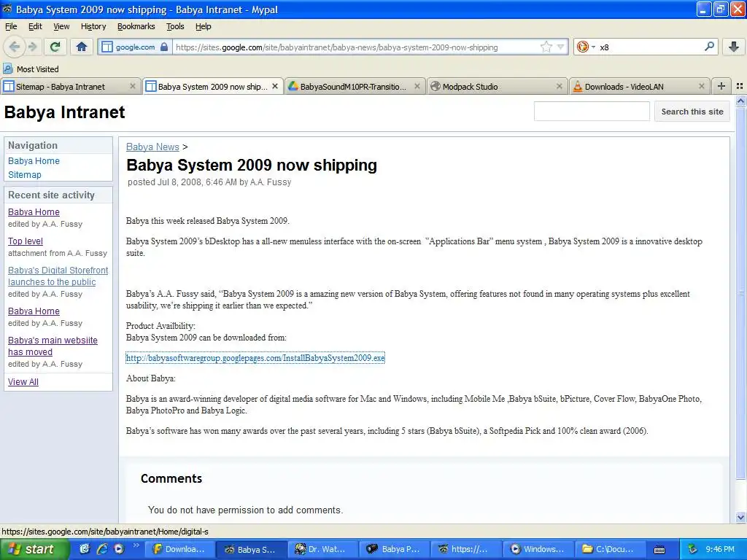Open the Windows start button
The width and height of the screenshot is (747, 560).
point(34,549)
